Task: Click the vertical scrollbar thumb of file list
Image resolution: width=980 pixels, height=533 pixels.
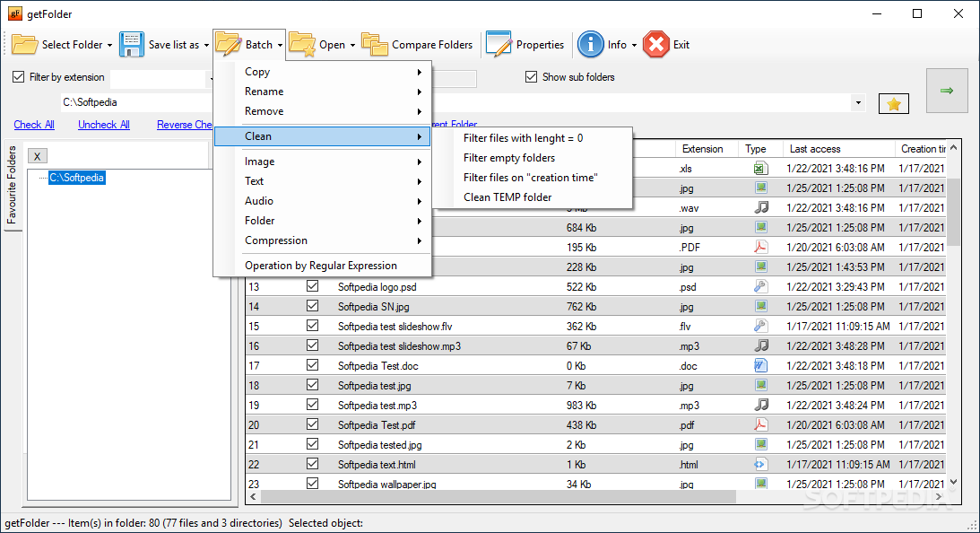Action: click(953, 212)
